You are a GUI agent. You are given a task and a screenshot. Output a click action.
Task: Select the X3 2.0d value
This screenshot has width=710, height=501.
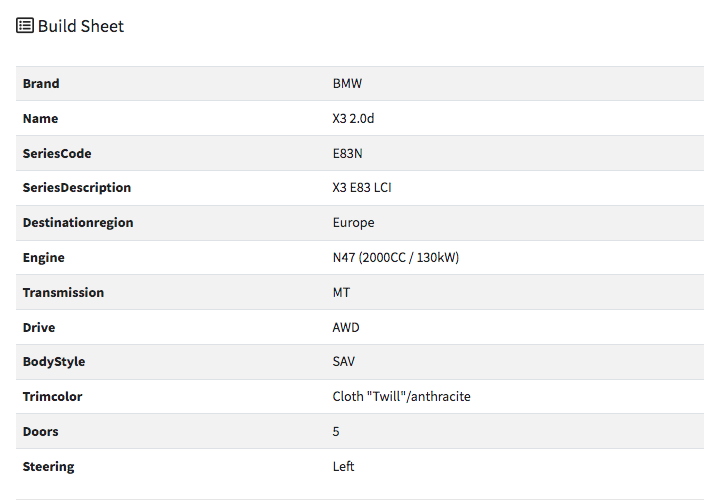pos(353,119)
